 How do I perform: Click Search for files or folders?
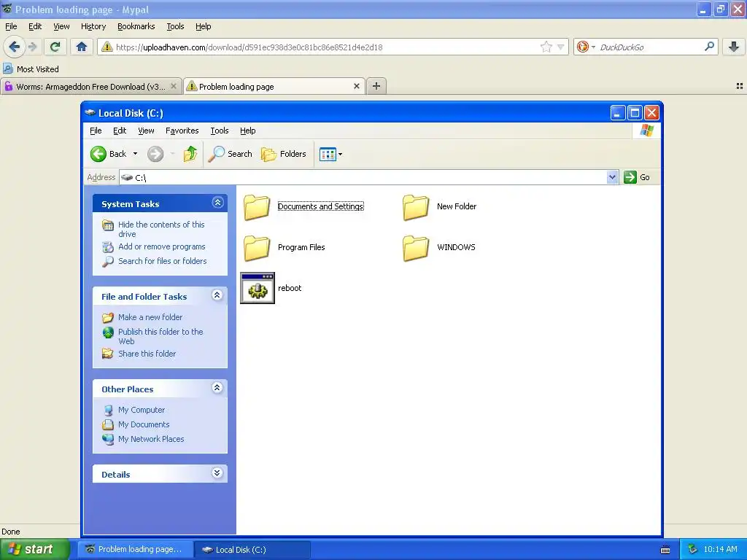163,261
